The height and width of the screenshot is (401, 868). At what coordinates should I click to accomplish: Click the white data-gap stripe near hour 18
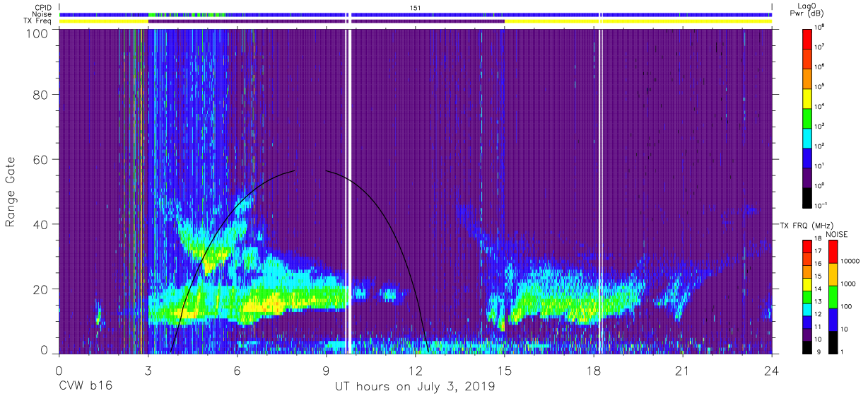[x=599, y=191]
